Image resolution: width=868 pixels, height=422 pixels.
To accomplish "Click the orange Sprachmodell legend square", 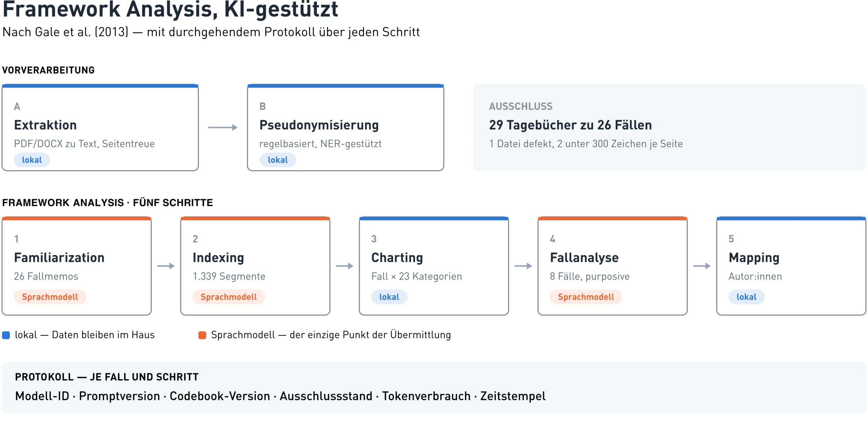I will click(x=202, y=335).
